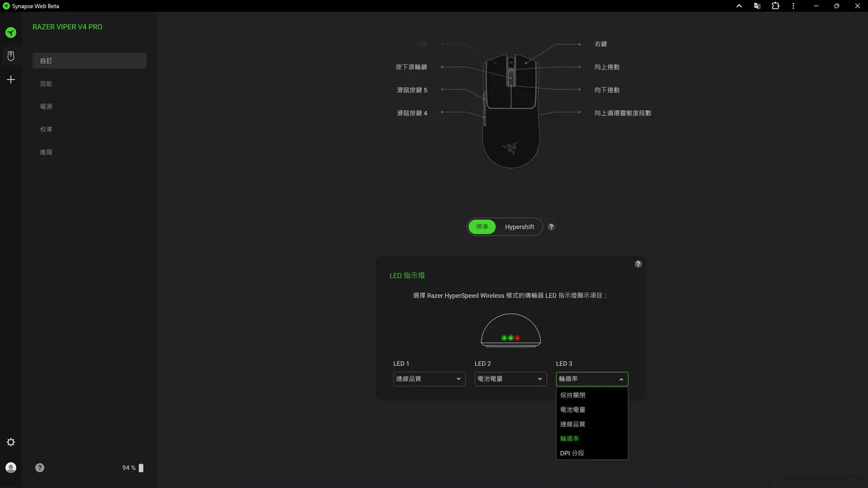Viewport: 868px width, 488px height.
Task: Open the three-dot menu in title bar
Action: [x=793, y=6]
